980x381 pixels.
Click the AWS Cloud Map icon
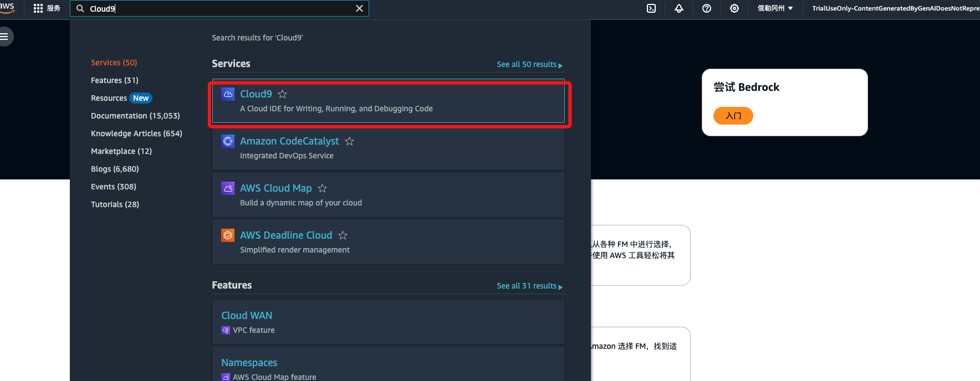coord(228,188)
